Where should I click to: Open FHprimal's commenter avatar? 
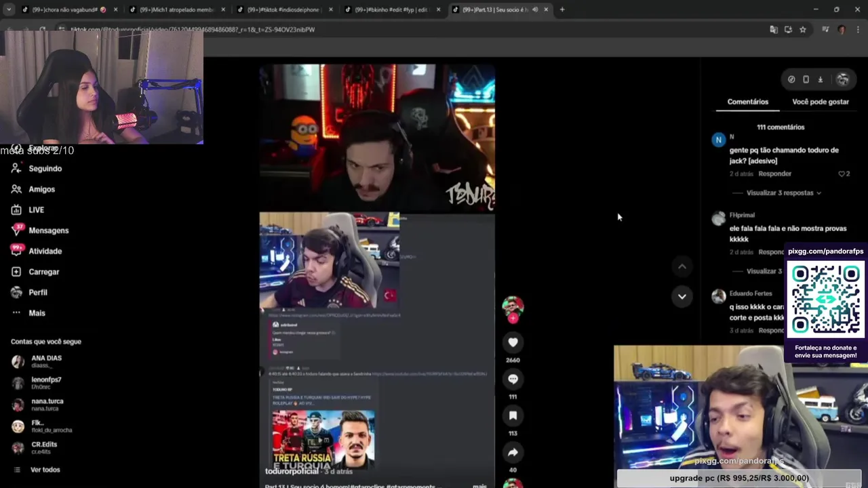[x=718, y=218]
